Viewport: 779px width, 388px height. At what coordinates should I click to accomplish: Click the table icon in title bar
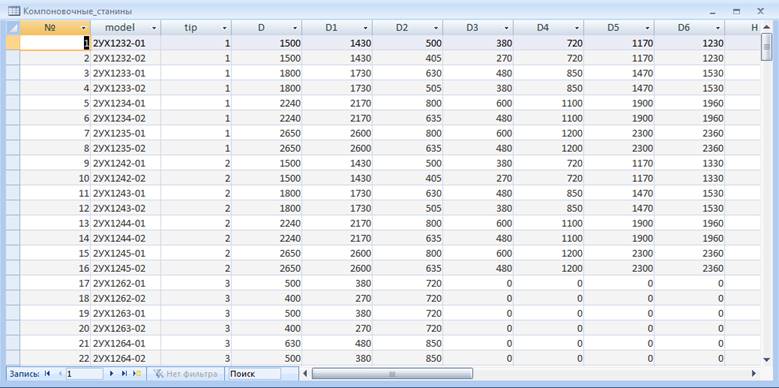14,10
